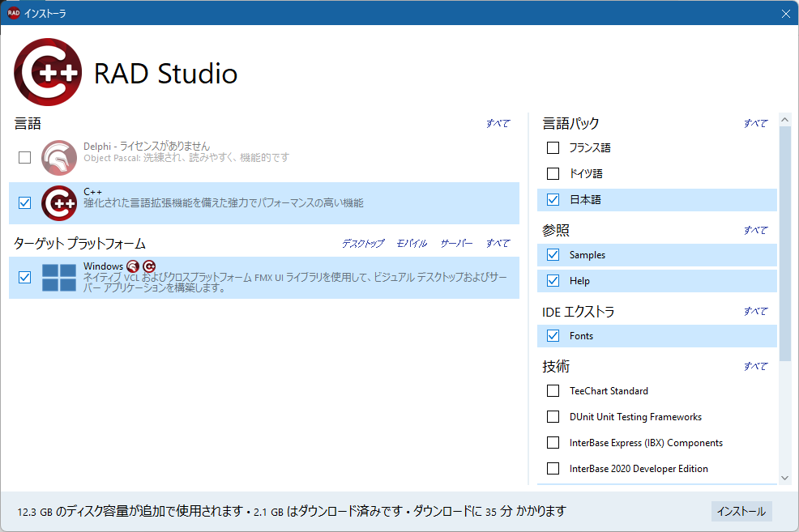This screenshot has height=532, width=799.
Task: Filter platforms with サーバー link
Action: [456, 244]
